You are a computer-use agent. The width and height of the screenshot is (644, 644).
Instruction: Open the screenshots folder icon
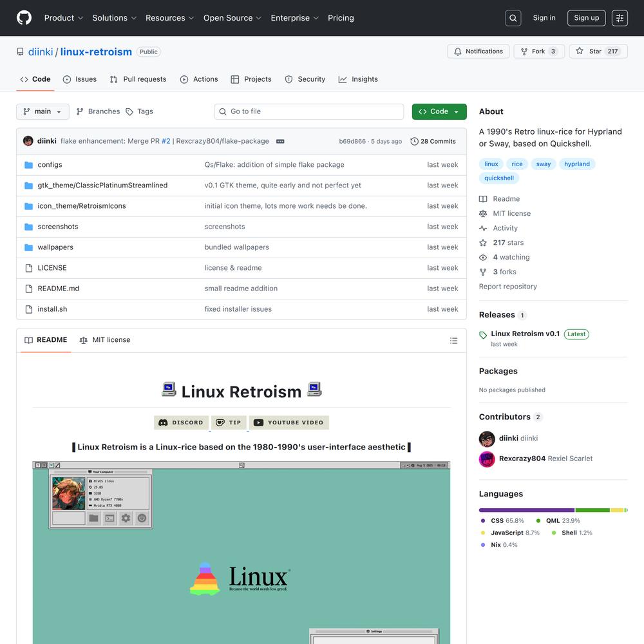pyautogui.click(x=28, y=227)
